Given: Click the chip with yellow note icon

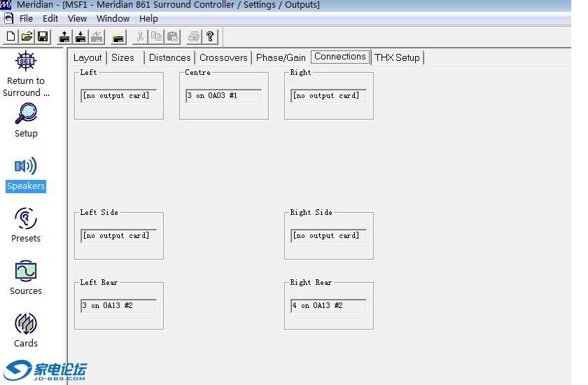Looking at the screenshot, I should pos(118,36).
